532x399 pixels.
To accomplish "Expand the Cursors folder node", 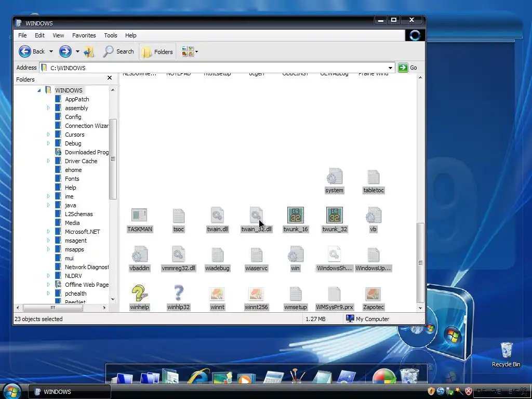I will pos(48,135).
